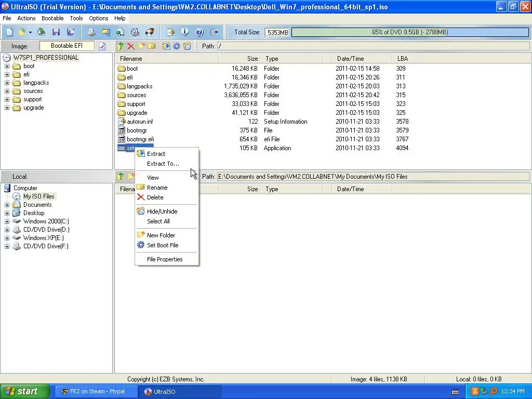Click the red X Delete icon in image toolbar
532x399 pixels.
131,46
